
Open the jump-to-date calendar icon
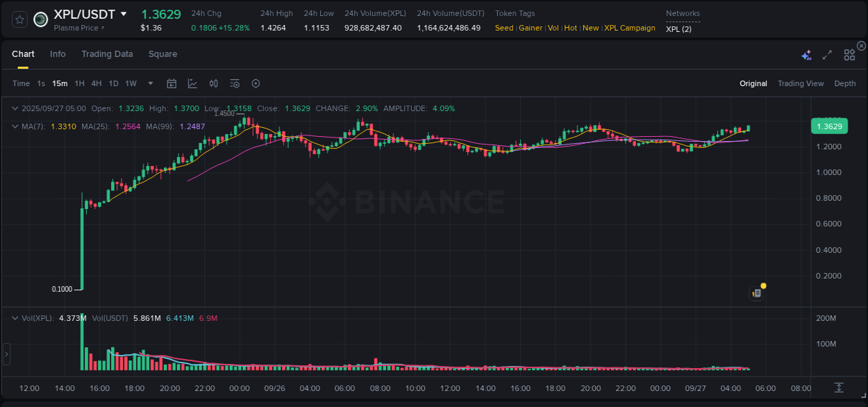point(172,83)
